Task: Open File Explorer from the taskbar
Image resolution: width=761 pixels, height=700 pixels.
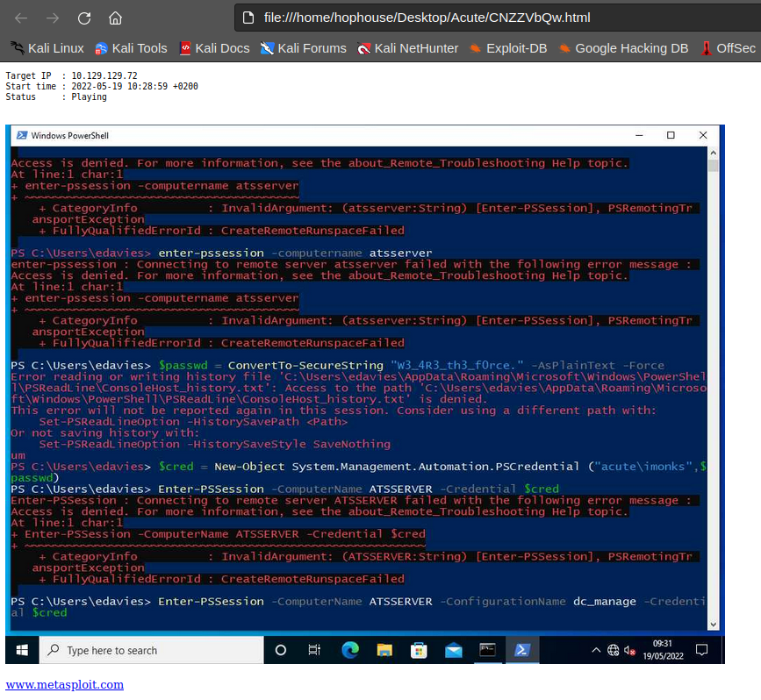Action: click(x=384, y=649)
